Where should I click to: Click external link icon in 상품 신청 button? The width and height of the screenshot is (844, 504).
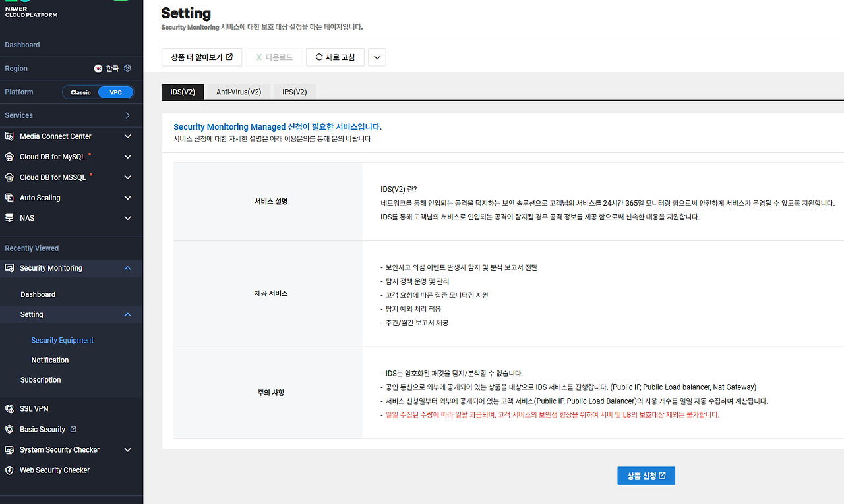click(662, 476)
